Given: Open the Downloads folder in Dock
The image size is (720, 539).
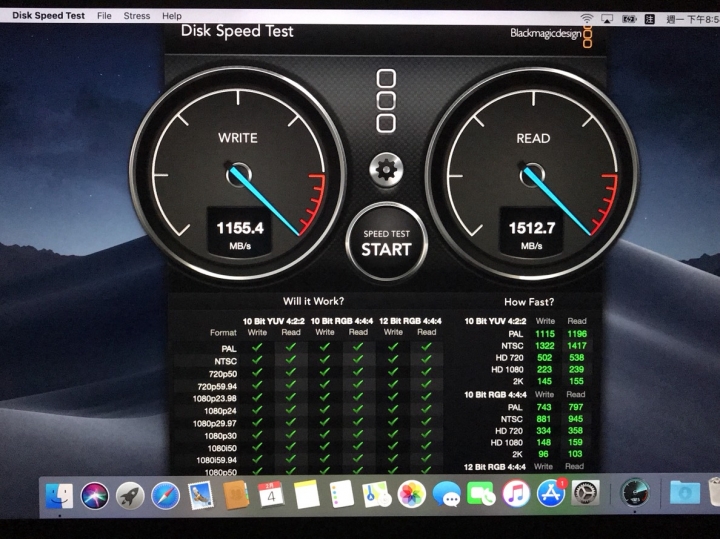Looking at the screenshot, I should pos(685,493).
